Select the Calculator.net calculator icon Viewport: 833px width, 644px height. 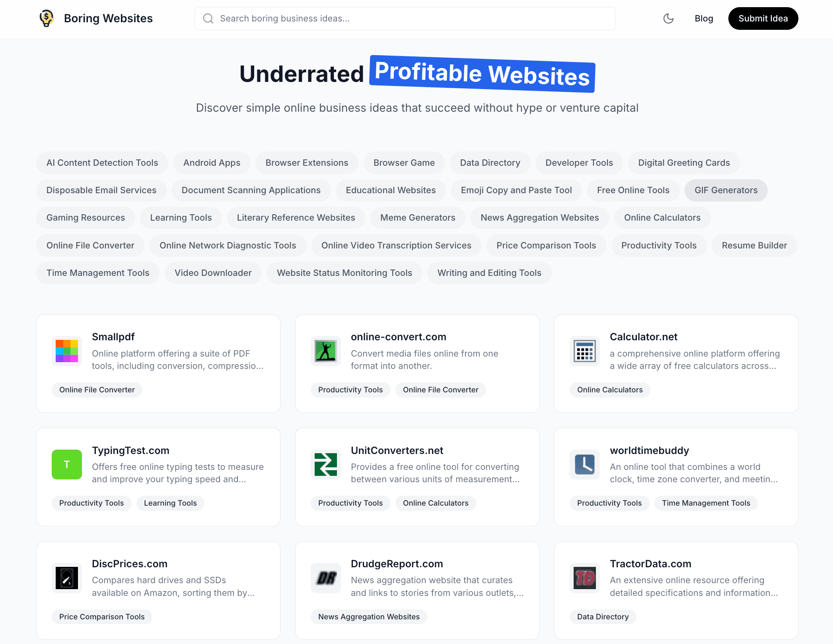[585, 351]
